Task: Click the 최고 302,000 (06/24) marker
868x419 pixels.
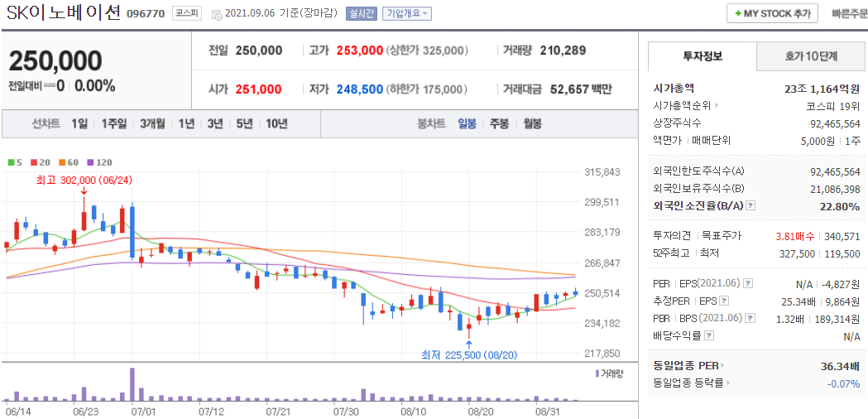Action: click(84, 181)
